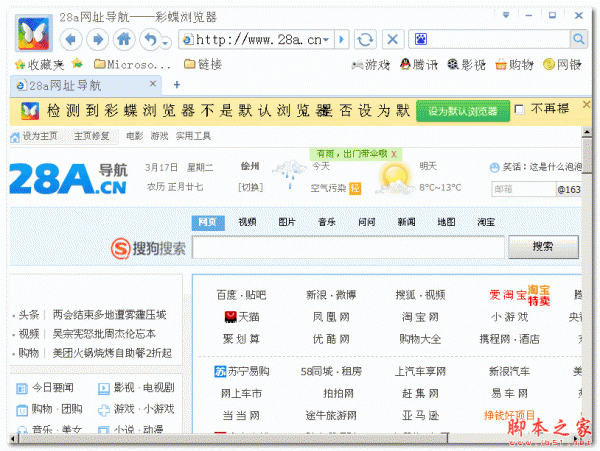Click 设为默认浏览器 green button
This screenshot has width=600, height=451.
pos(463,111)
